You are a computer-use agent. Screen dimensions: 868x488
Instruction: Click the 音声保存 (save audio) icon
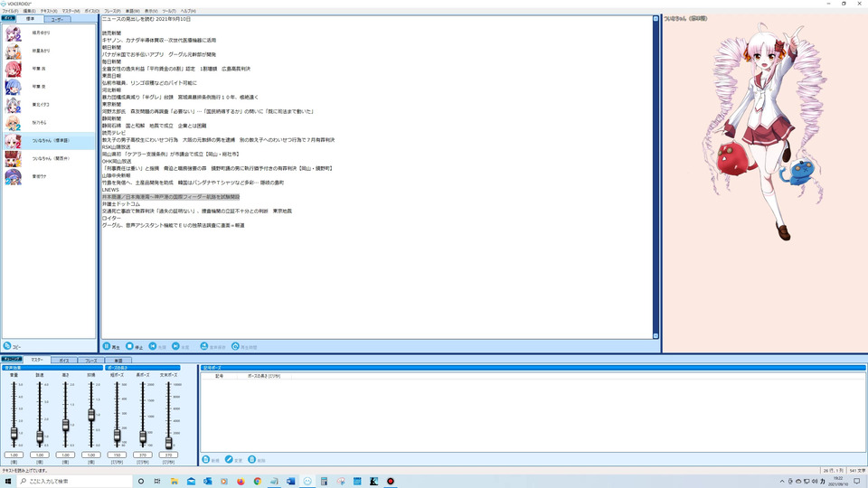[x=203, y=346]
